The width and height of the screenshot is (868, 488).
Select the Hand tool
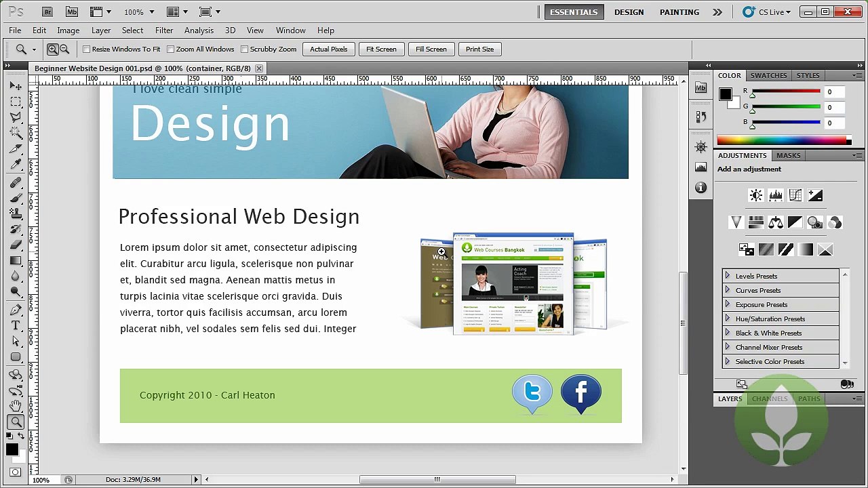(x=16, y=407)
